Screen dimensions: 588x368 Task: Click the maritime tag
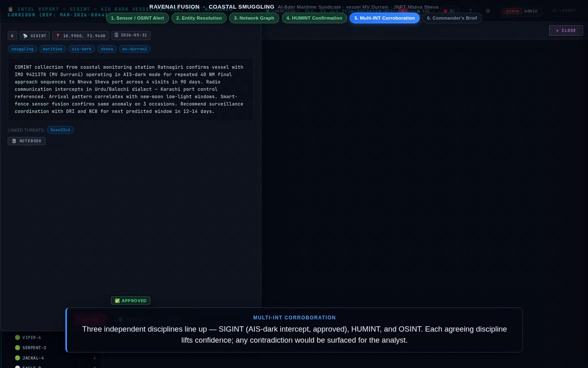point(53,49)
